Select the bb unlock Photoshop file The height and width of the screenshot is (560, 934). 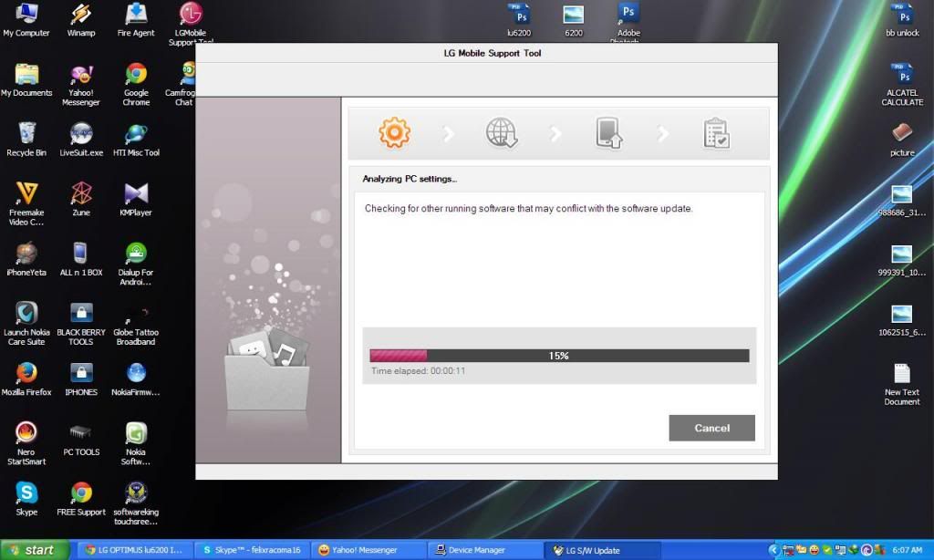coord(902,20)
